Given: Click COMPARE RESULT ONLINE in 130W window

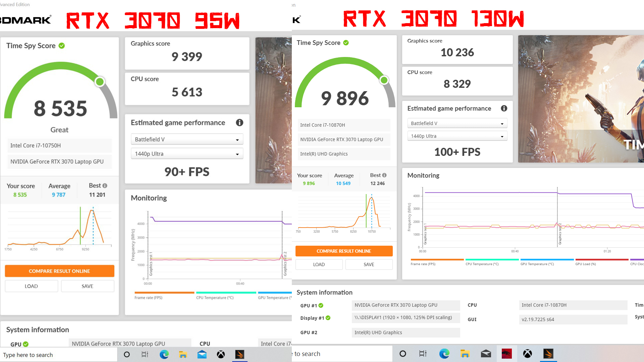Looking at the screenshot, I should [344, 251].
